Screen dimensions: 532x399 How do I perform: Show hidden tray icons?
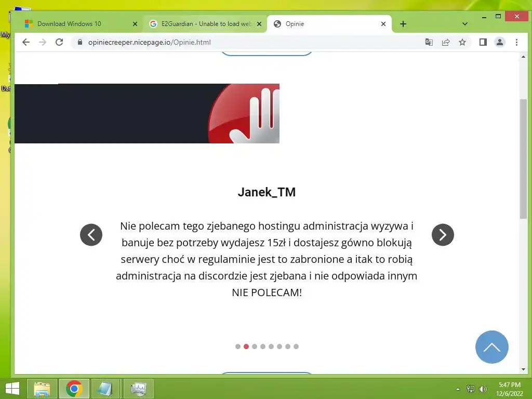(458, 389)
